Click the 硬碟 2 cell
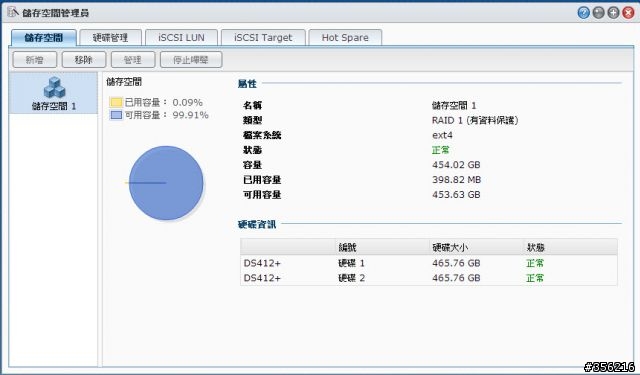640x375 pixels. click(351, 278)
